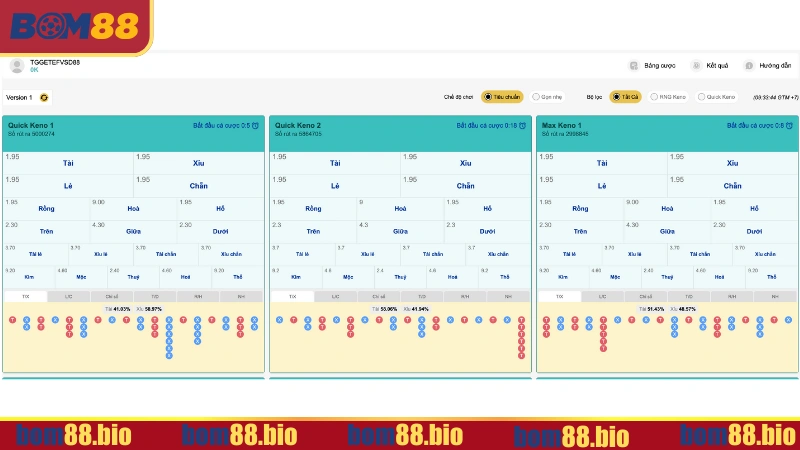
Task: Open the user avatar profile icon
Action: click(17, 66)
